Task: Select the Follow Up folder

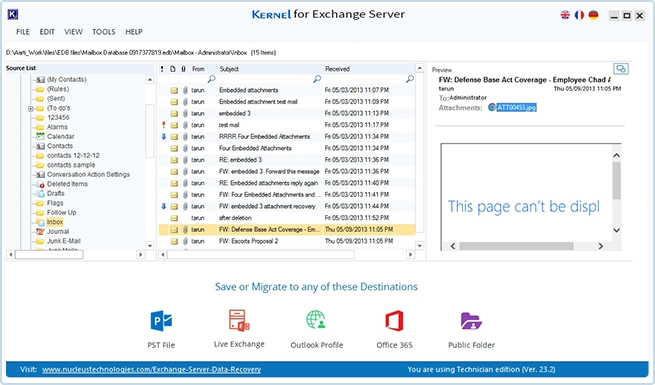Action: [61, 212]
